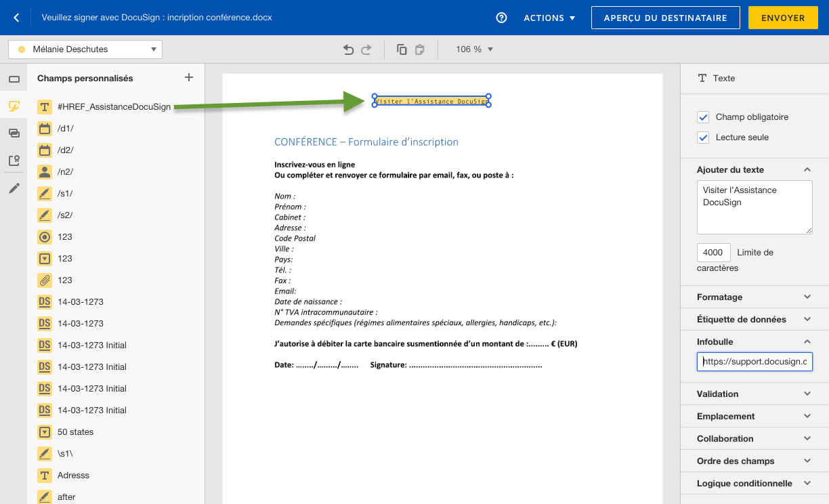
Task: Toggle Lecture seule checkbox
Action: (x=703, y=138)
